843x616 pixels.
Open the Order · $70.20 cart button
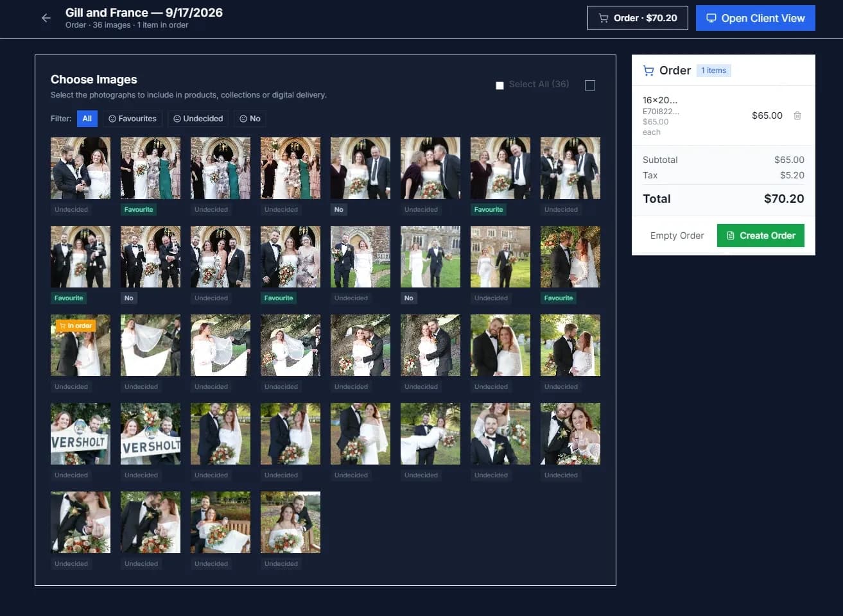pos(638,18)
